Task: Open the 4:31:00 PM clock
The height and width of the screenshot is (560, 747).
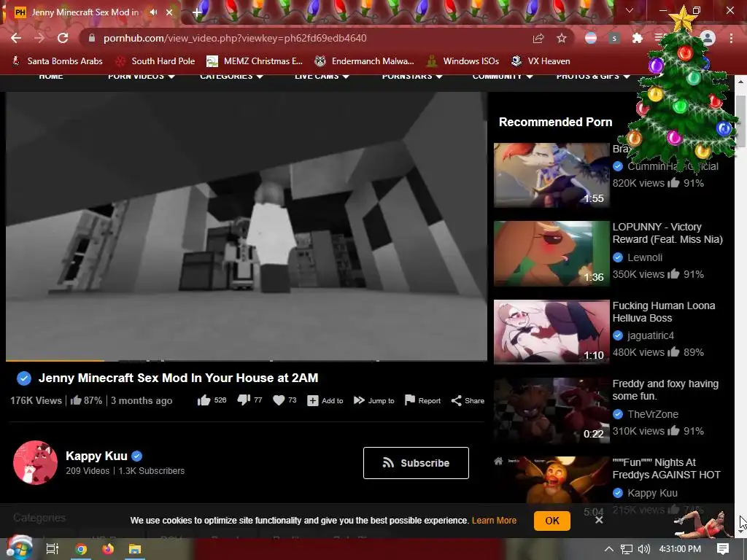Action: click(x=680, y=549)
